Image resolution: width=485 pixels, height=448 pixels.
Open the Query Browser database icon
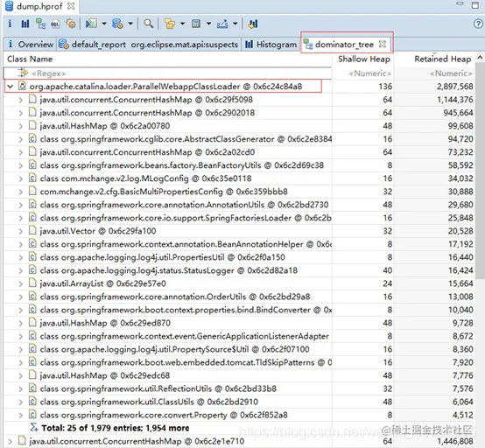click(117, 24)
